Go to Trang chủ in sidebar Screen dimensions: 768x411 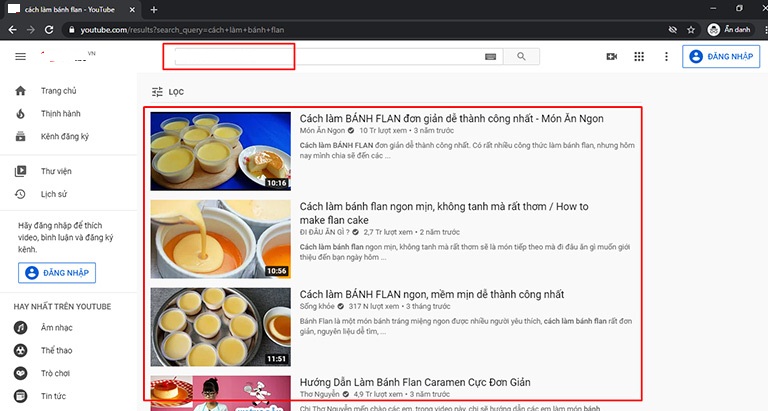(x=58, y=91)
